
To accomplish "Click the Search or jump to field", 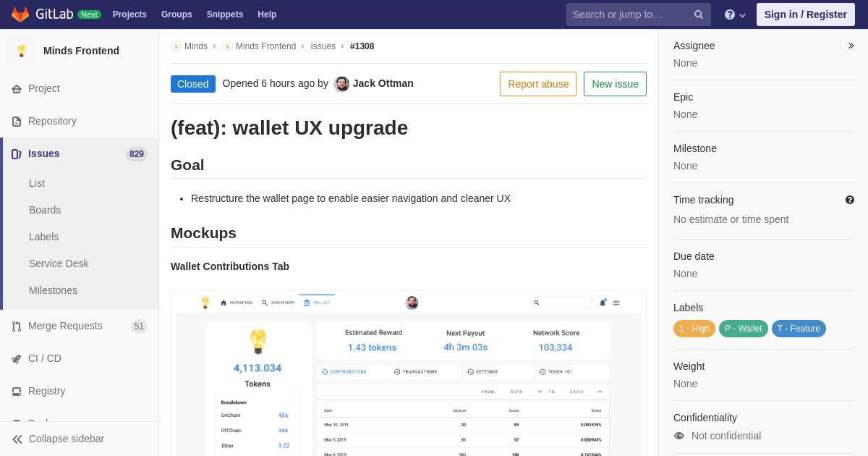I will click(639, 14).
